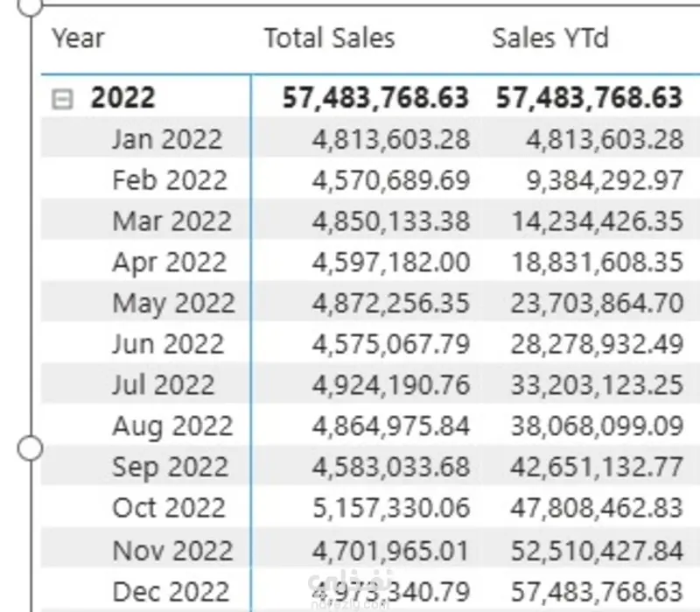The height and width of the screenshot is (612, 700).
Task: Sort by Total Sales column header
Action: pyautogui.click(x=329, y=39)
